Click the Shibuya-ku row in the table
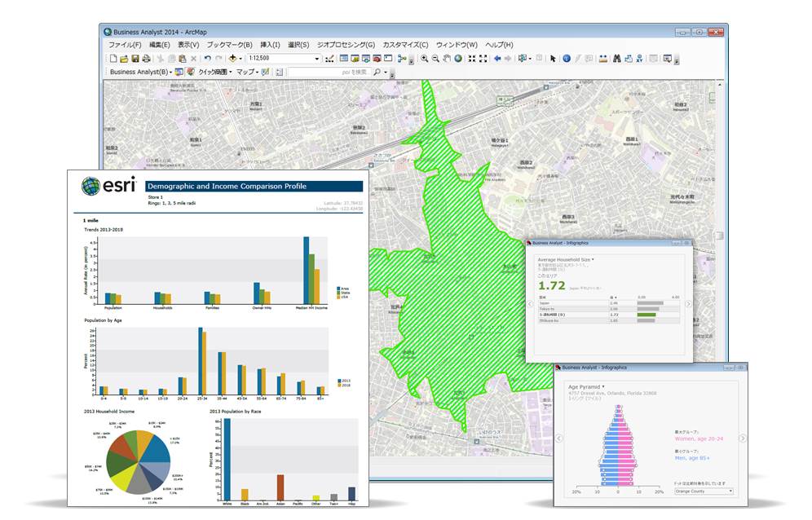The height and width of the screenshot is (520, 812). (x=608, y=320)
